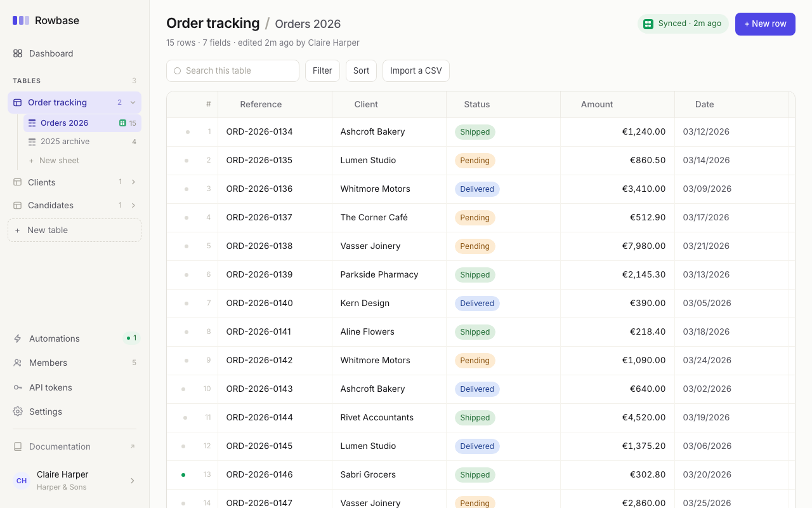
Task: Go to Members page
Action: [x=74, y=363]
